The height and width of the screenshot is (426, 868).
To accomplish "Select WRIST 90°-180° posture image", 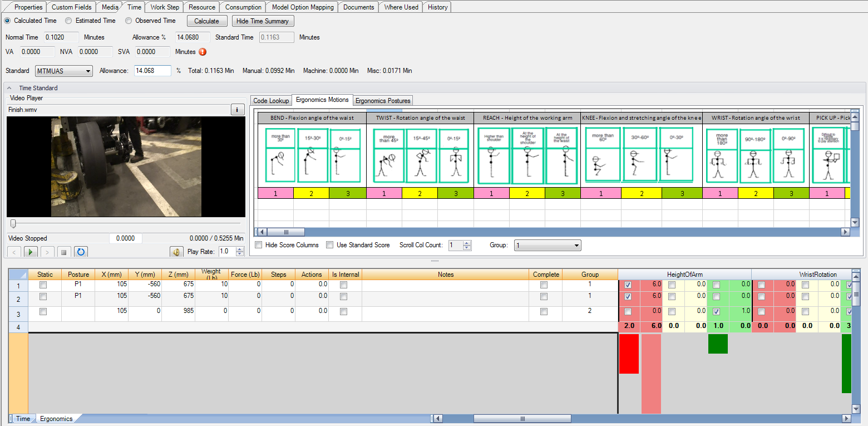I will 755,156.
